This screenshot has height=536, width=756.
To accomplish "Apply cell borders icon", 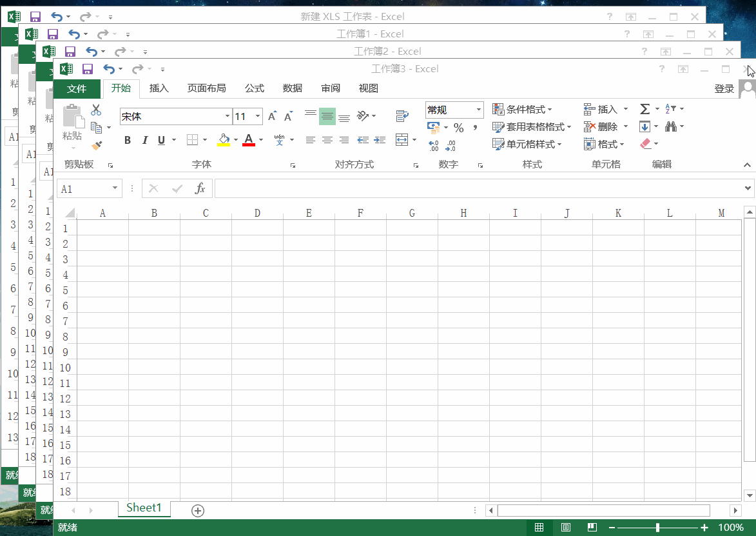I will [192, 140].
